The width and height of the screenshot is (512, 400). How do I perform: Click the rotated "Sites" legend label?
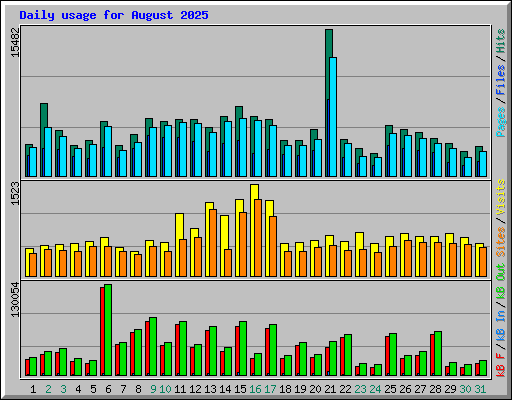tap(500, 242)
